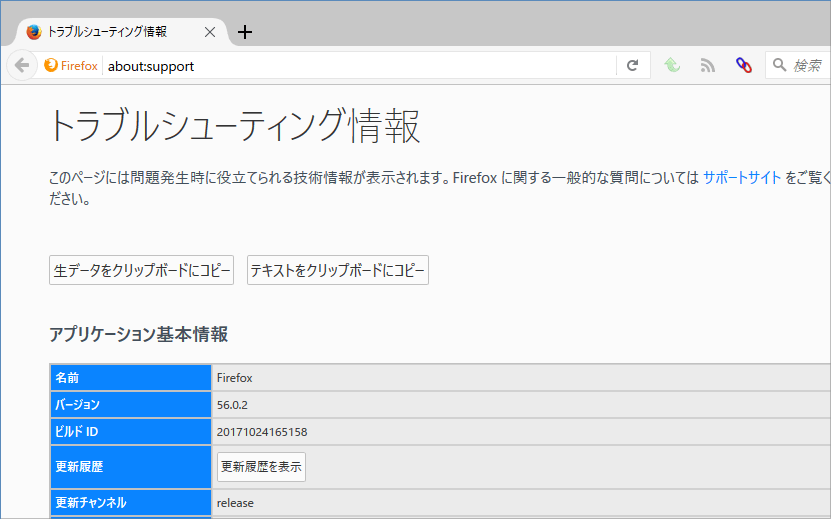Click the アプリケーション基本情報 section heading
This screenshot has width=831, height=519.
point(138,335)
